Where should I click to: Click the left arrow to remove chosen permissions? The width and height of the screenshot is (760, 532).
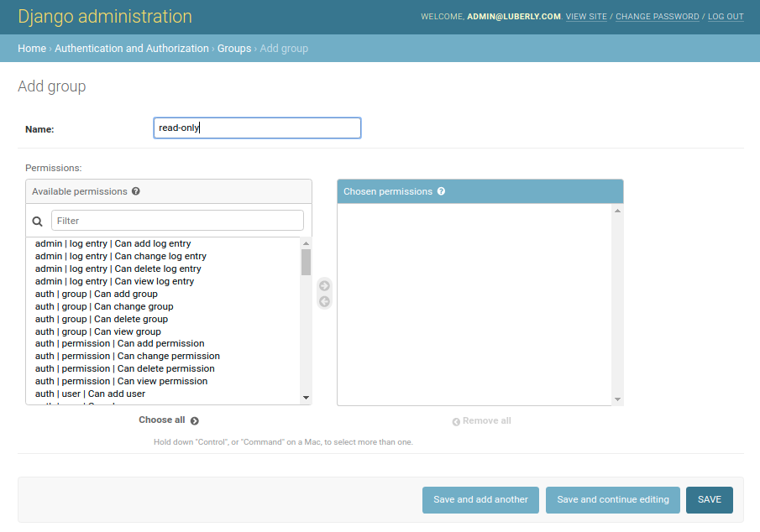324,301
